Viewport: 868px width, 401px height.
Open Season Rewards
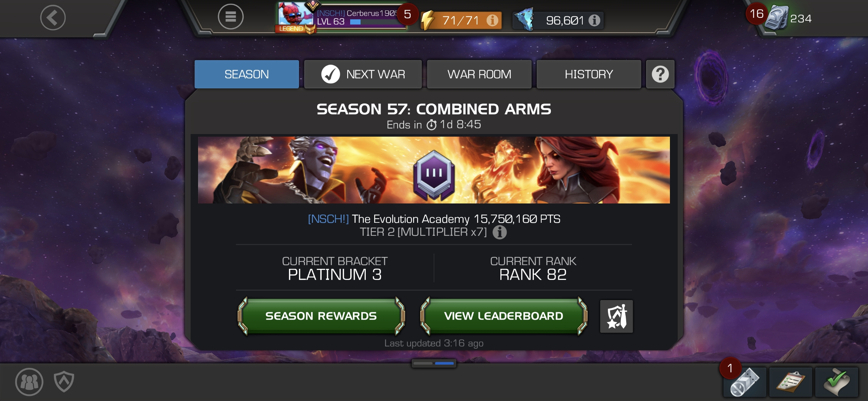[x=321, y=316]
